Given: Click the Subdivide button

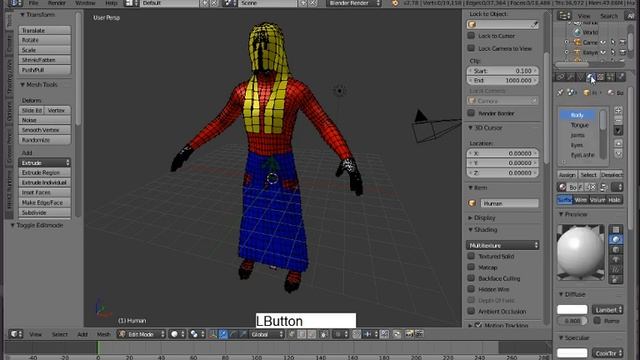Looking at the screenshot, I should 44,213.
